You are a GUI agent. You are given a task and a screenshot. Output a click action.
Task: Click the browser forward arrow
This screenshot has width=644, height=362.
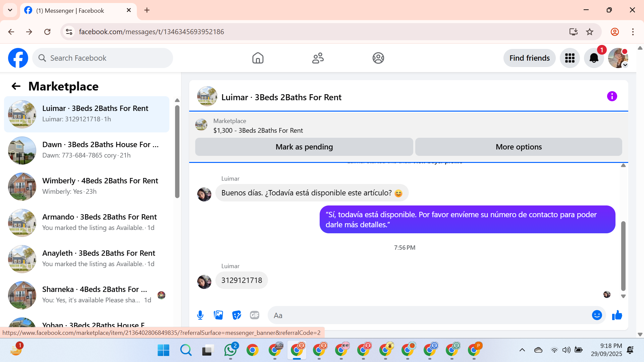point(29,32)
